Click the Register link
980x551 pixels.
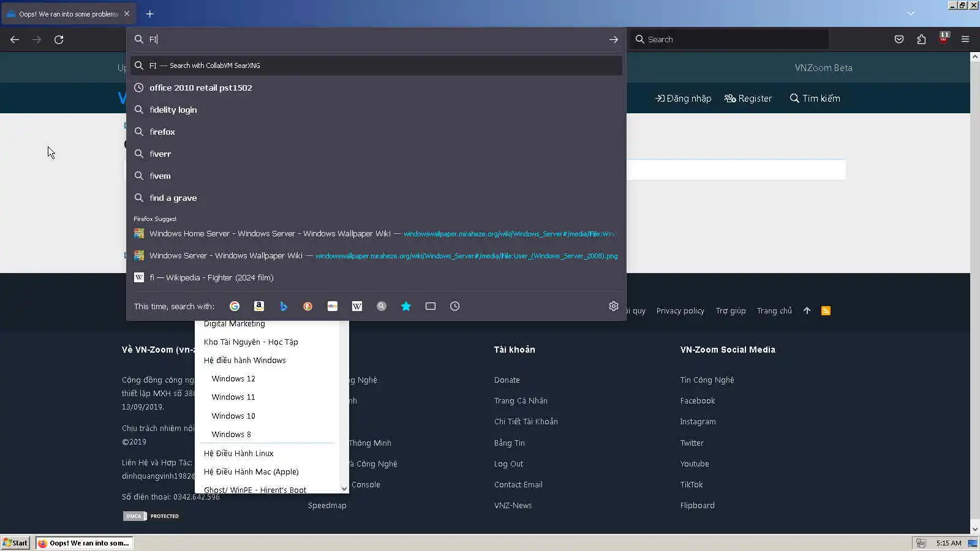[x=748, y=99]
